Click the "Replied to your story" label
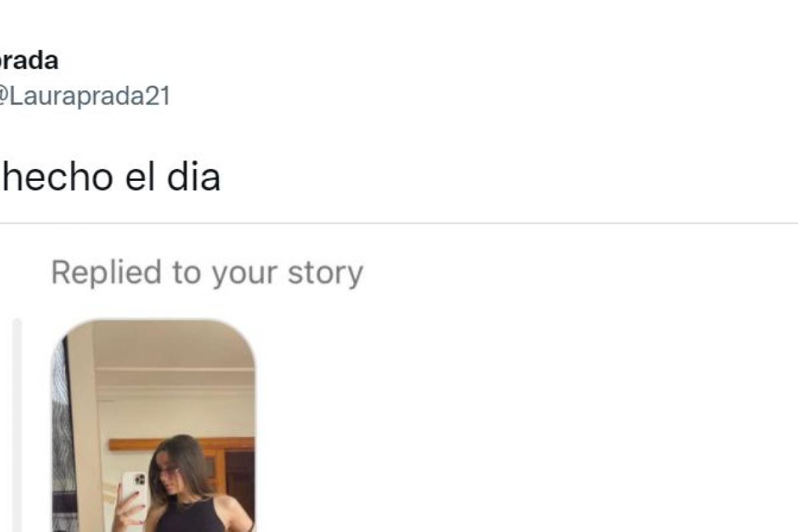798x532 pixels. pos(207,273)
